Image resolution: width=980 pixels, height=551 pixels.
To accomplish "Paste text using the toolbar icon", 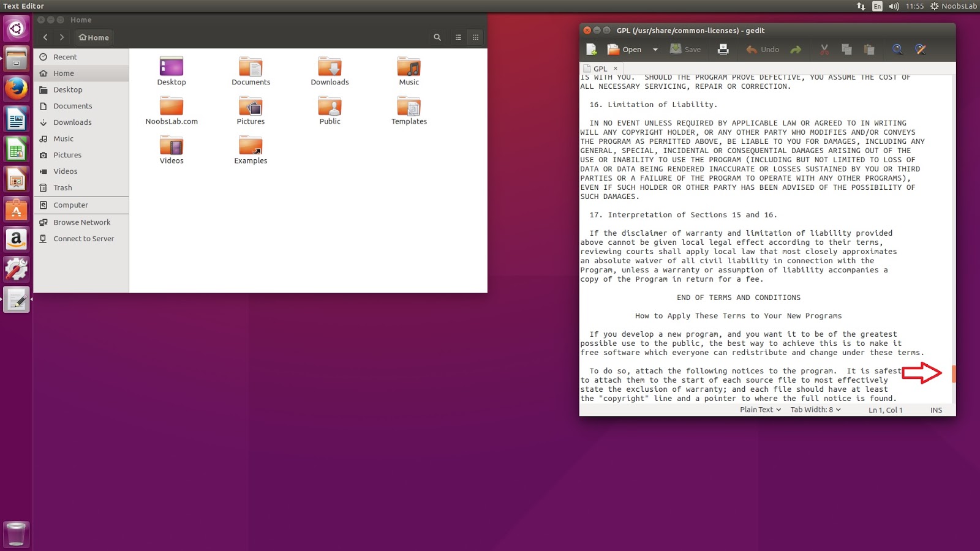I will (869, 50).
